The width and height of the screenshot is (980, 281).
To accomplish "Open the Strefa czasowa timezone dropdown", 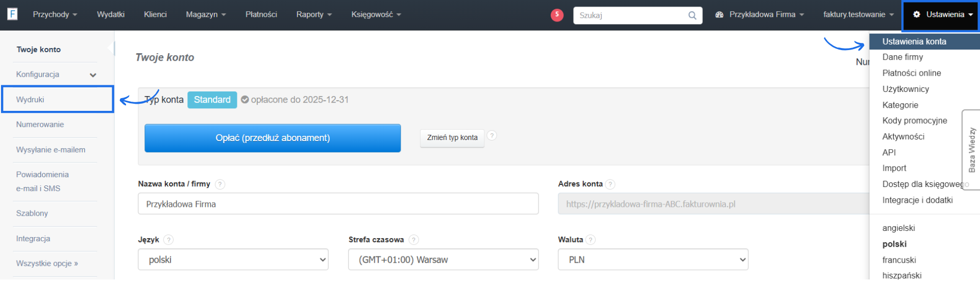I will point(443,260).
